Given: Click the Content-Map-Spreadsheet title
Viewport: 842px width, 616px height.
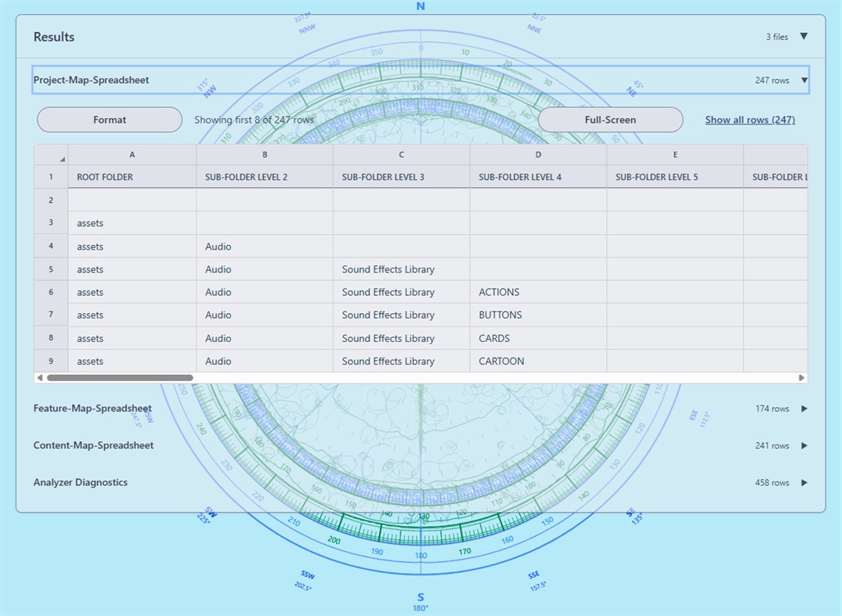Looking at the screenshot, I should (93, 445).
